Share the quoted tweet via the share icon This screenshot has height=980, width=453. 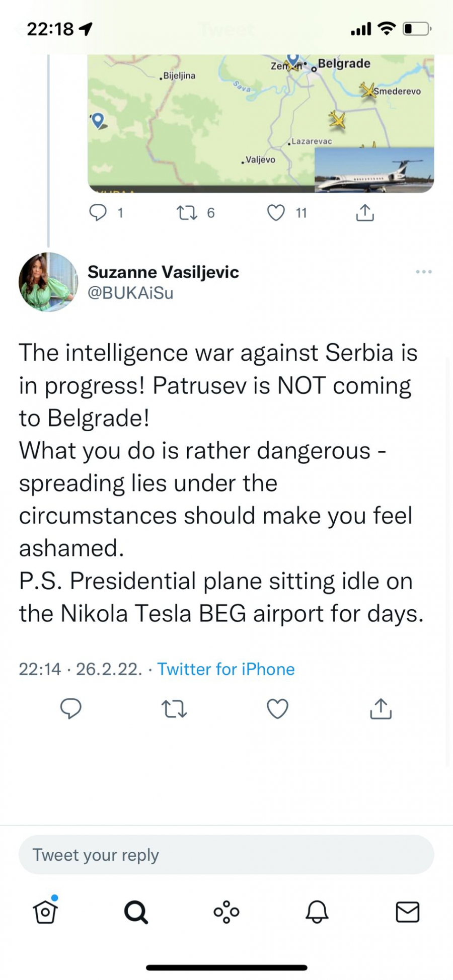click(x=365, y=212)
